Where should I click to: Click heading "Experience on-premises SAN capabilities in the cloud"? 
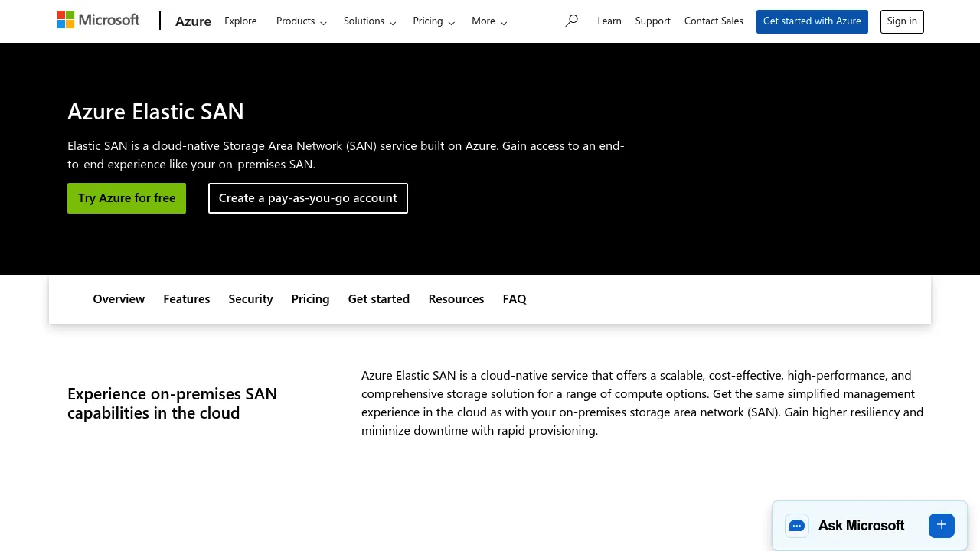coord(172,403)
